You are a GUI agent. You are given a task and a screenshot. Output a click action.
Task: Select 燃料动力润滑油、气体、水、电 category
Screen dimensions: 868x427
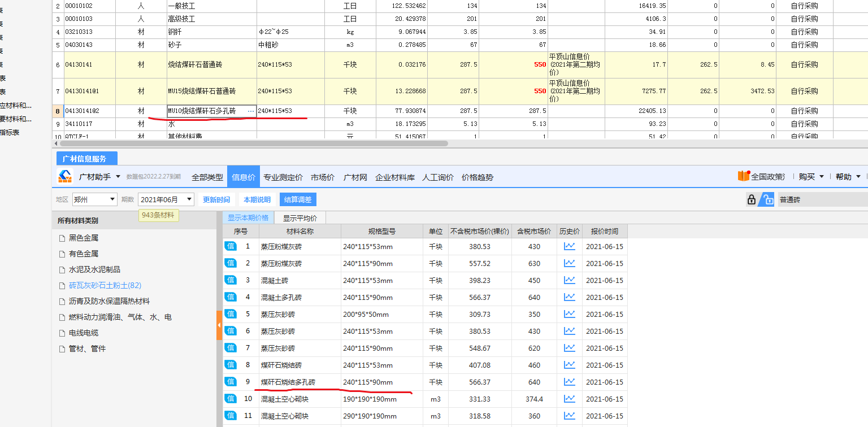[120, 317]
